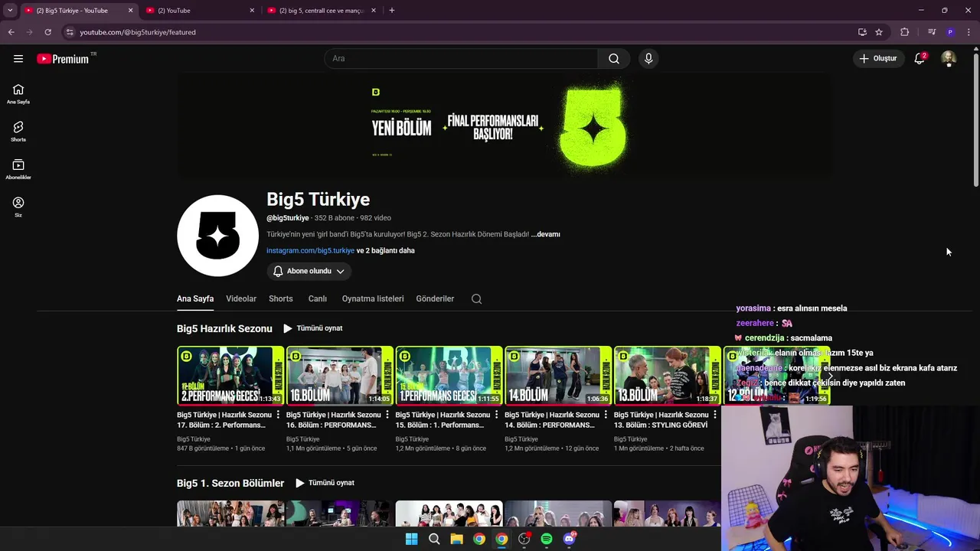Click the Big5 Türkiye channel avatar
The image size is (980, 551).
pyautogui.click(x=217, y=236)
